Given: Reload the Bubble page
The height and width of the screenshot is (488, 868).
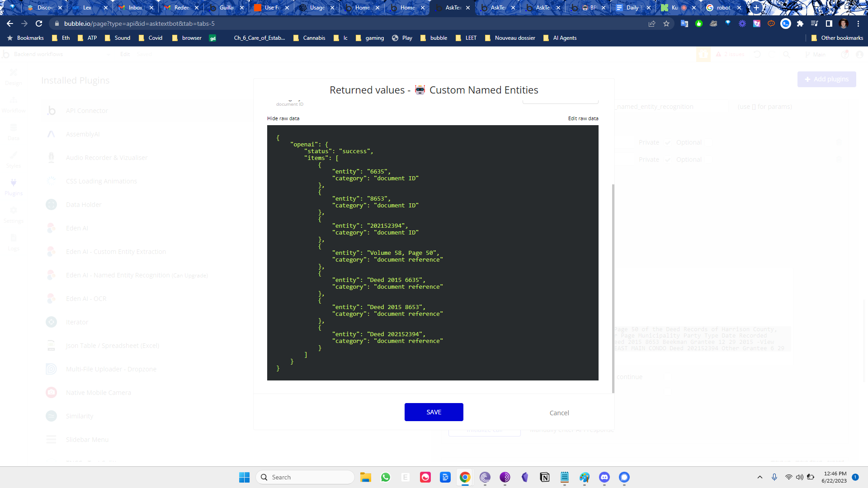Looking at the screenshot, I should 39,23.
